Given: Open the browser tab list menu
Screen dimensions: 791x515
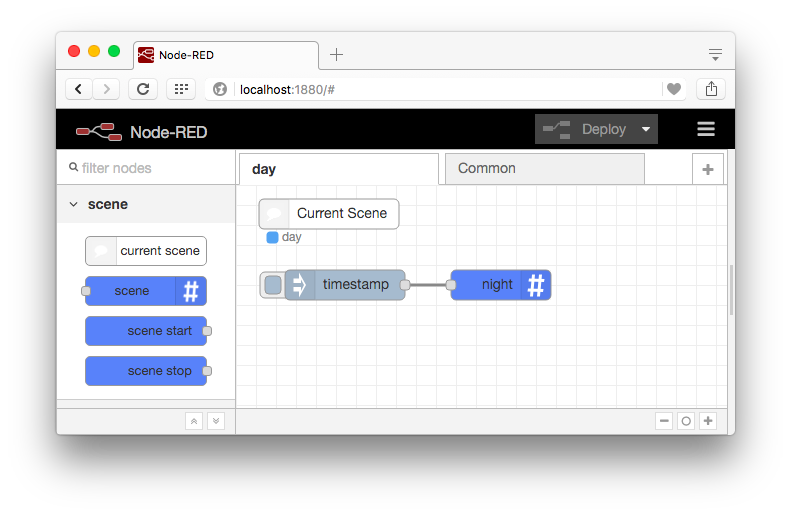Looking at the screenshot, I should (715, 54).
